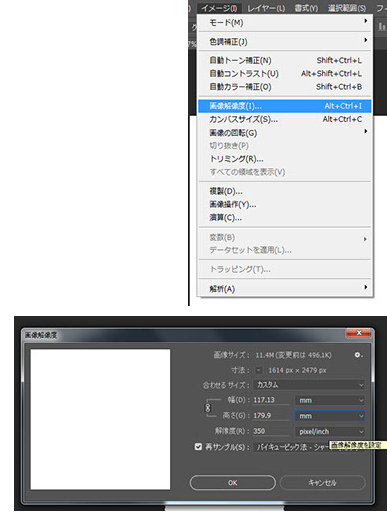The height and width of the screenshot is (530, 387).
Task: Toggle the constrain proportions link icon
Action: coord(208,408)
